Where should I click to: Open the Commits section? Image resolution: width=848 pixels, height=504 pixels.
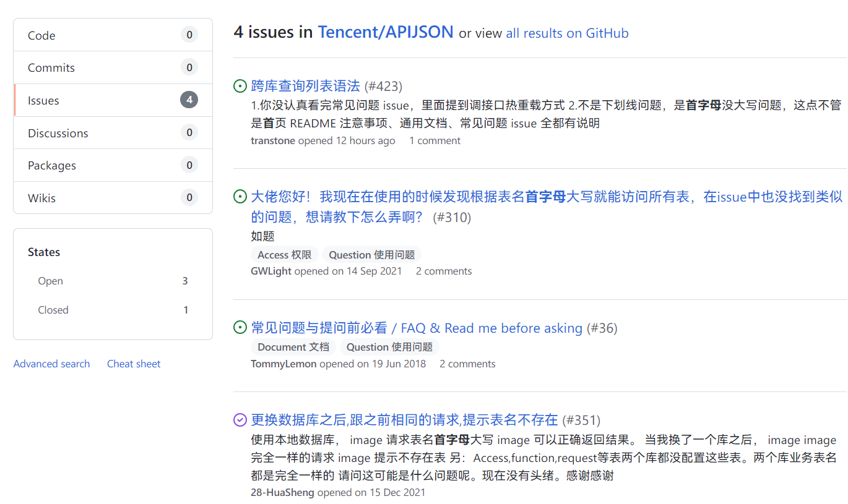(51, 67)
